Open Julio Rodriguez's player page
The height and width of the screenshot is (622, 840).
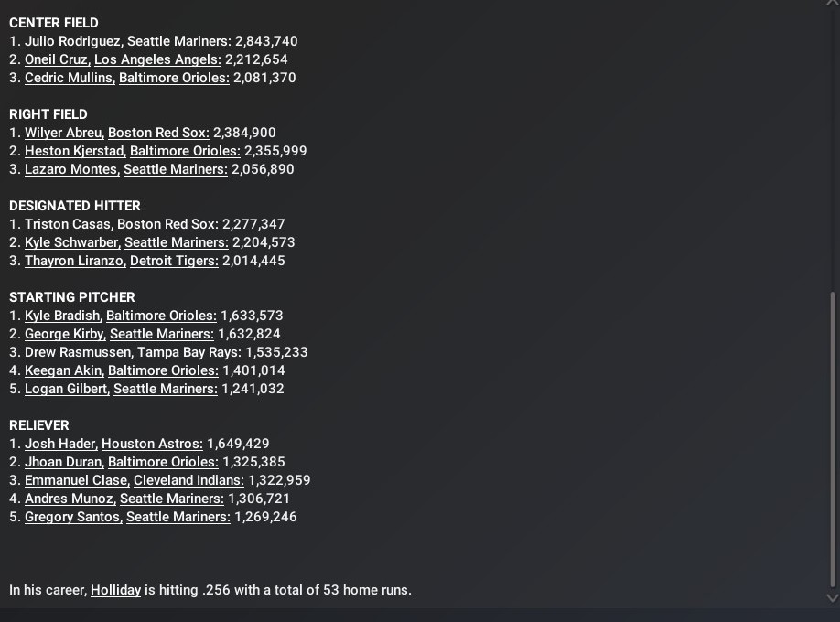coord(72,41)
